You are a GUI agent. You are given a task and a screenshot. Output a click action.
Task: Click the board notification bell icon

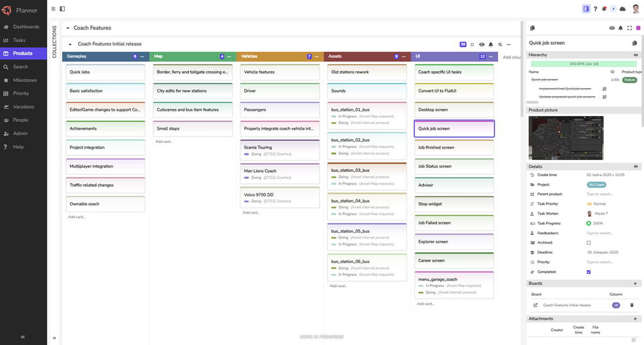pos(491,45)
